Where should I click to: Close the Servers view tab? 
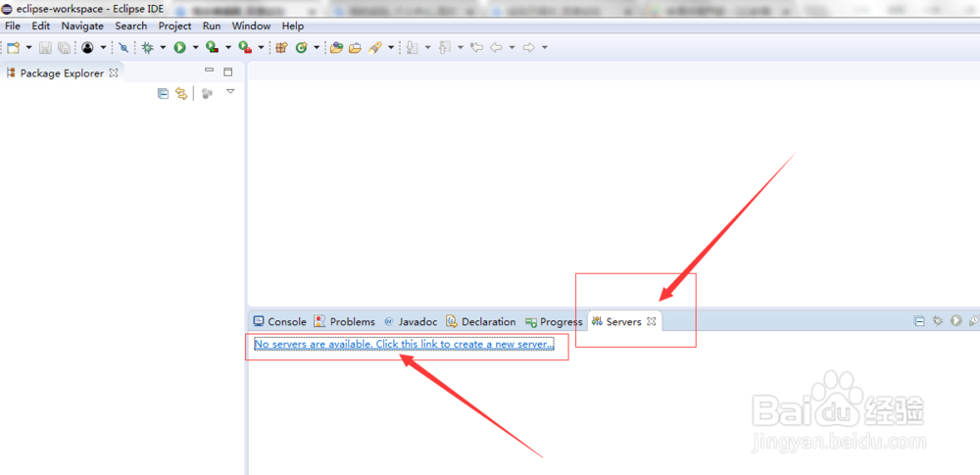651,322
